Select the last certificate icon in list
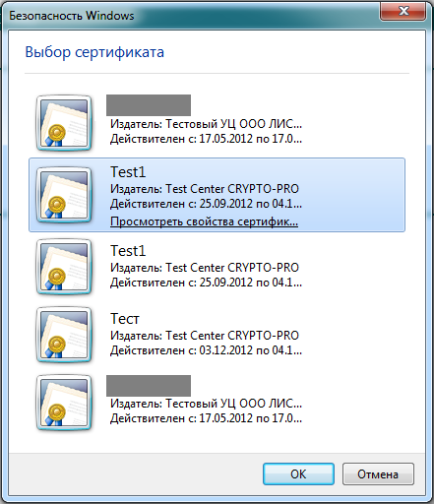434x504 pixels. click(x=64, y=403)
